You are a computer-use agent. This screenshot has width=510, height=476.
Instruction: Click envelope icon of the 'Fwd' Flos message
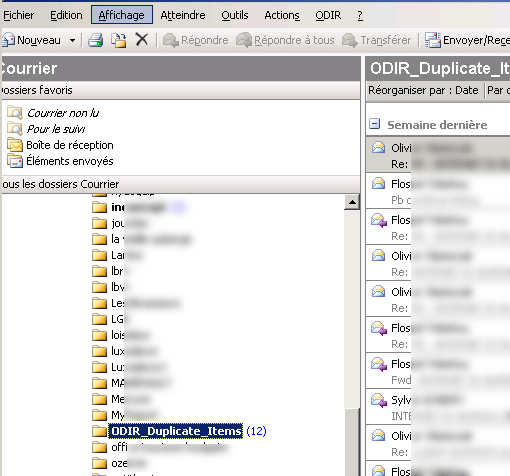click(378, 364)
